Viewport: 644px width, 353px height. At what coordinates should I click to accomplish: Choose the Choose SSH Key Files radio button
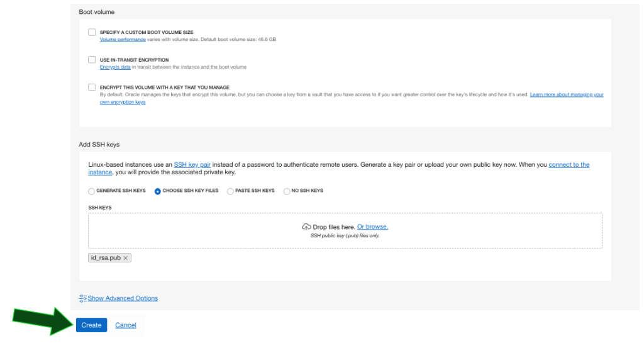click(158, 191)
